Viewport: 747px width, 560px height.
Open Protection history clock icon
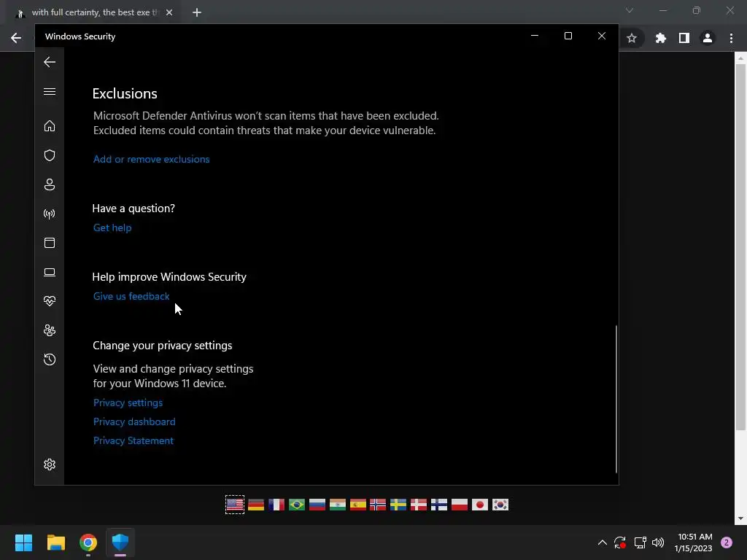(50, 359)
